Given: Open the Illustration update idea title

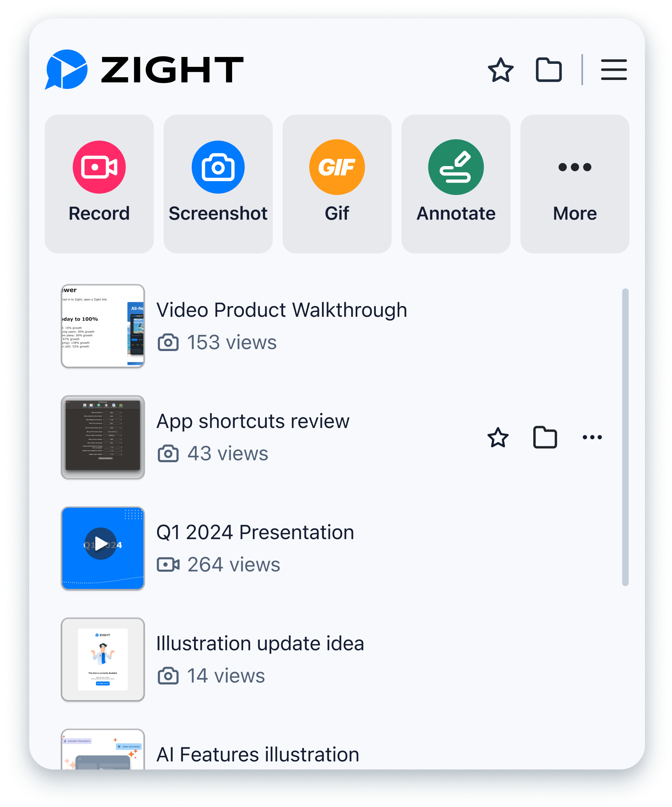Looking at the screenshot, I should [x=260, y=643].
